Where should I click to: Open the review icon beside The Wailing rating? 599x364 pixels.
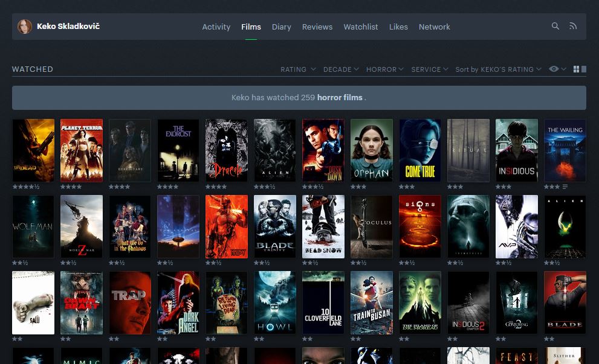[x=565, y=187]
